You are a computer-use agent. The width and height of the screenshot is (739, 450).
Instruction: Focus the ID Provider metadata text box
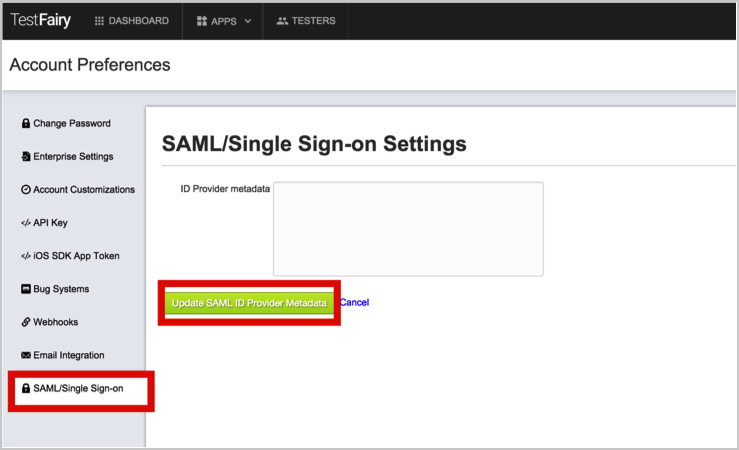click(408, 228)
